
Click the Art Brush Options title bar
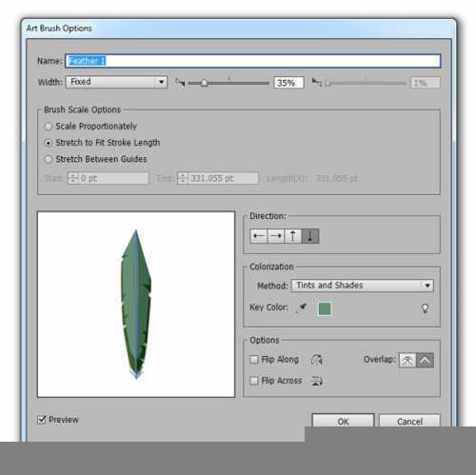[239, 29]
